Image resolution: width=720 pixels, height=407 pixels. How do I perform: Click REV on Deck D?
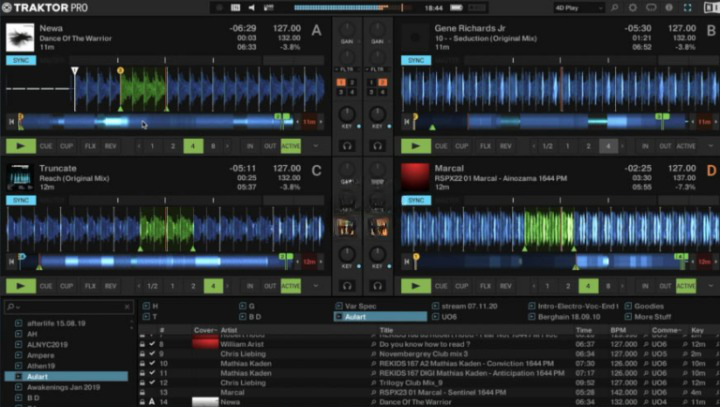(506, 286)
